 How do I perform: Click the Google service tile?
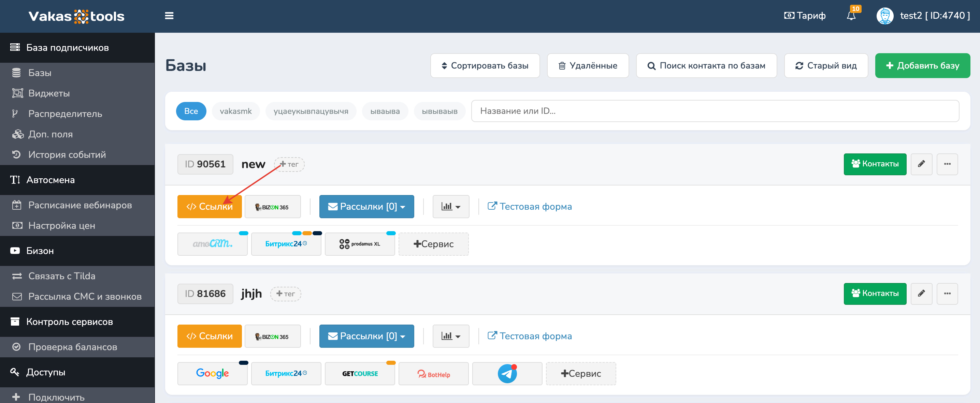[x=212, y=374]
